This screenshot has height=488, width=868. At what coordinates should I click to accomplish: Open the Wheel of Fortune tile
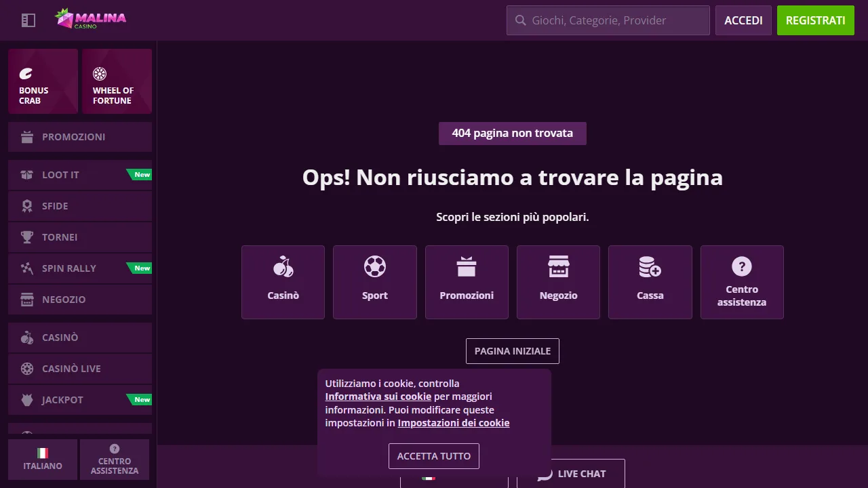coord(117,81)
